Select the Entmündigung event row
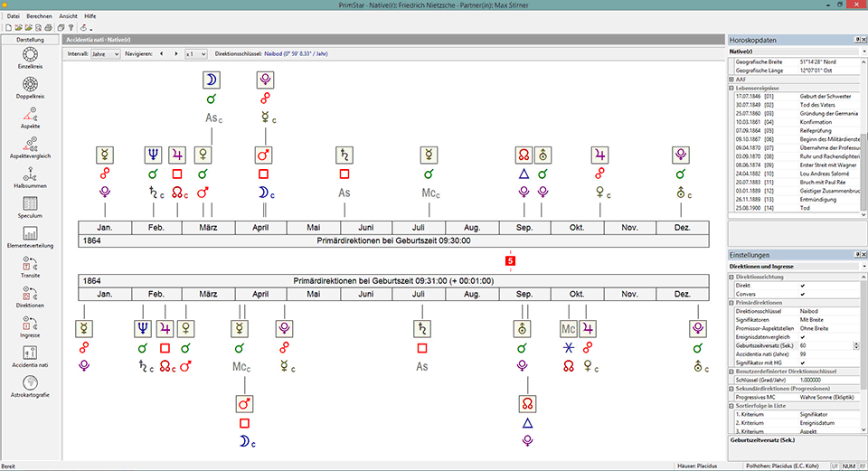Image resolution: width=868 pixels, height=471 pixels. [797, 199]
